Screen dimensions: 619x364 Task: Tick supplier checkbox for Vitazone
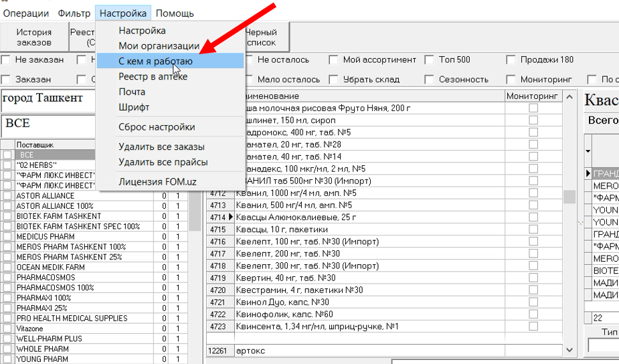click(x=7, y=329)
